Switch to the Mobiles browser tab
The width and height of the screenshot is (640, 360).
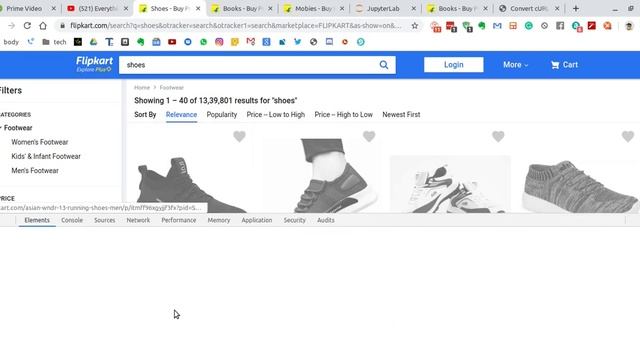tap(312, 9)
